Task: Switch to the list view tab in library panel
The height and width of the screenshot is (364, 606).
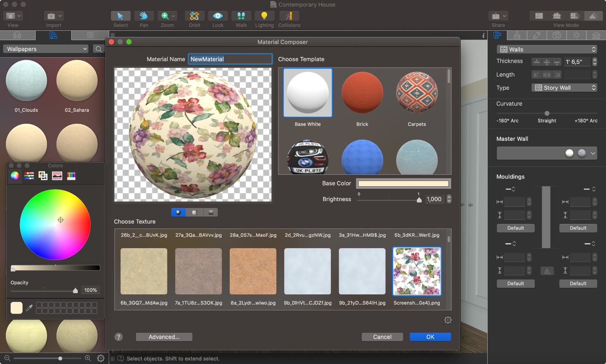Action: click(89, 35)
